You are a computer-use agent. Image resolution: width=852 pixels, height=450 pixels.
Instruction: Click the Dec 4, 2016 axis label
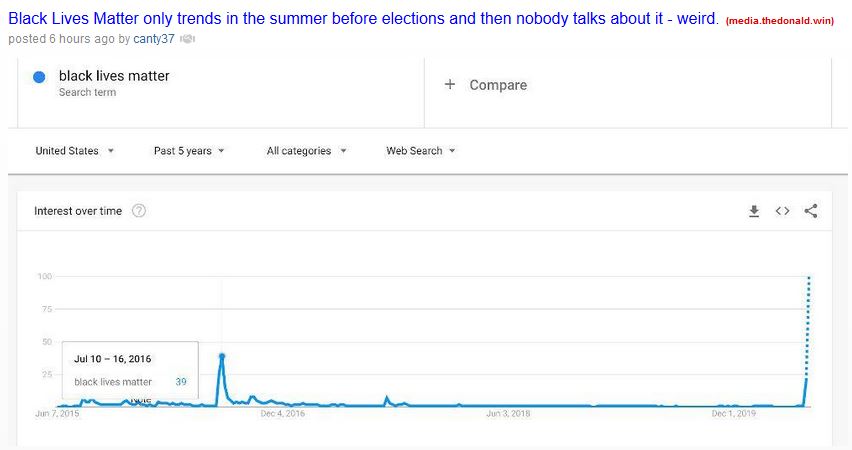(283, 414)
